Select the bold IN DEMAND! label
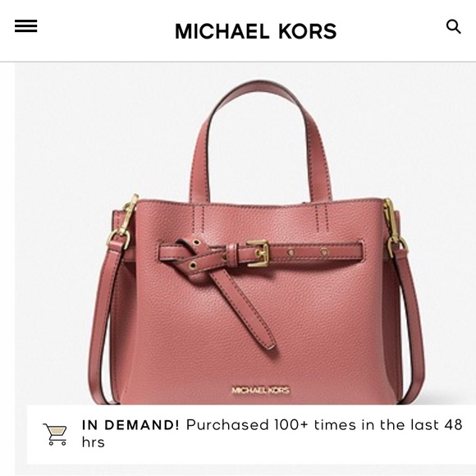 (x=130, y=424)
